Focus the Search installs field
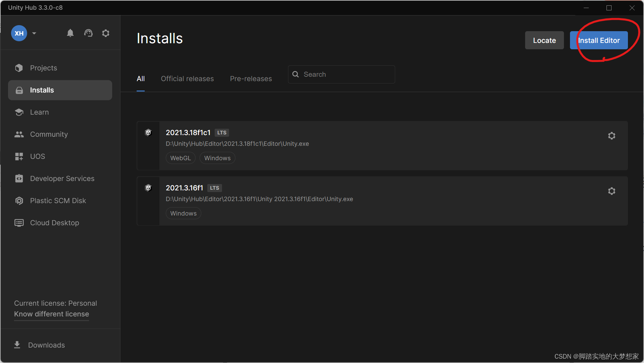This screenshot has width=644, height=363. point(341,74)
